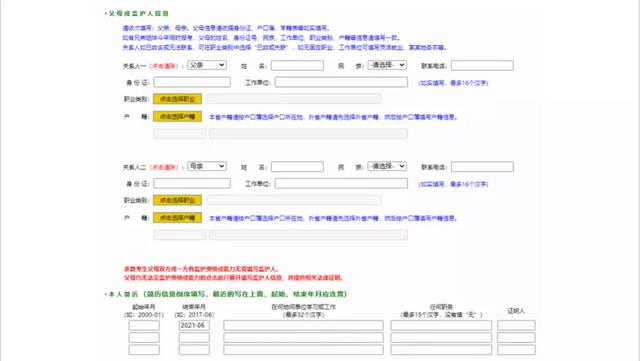The height and width of the screenshot is (361, 640).
Task: Click the 工作单位 field for 关系人二
Action: pyautogui.click(x=341, y=183)
